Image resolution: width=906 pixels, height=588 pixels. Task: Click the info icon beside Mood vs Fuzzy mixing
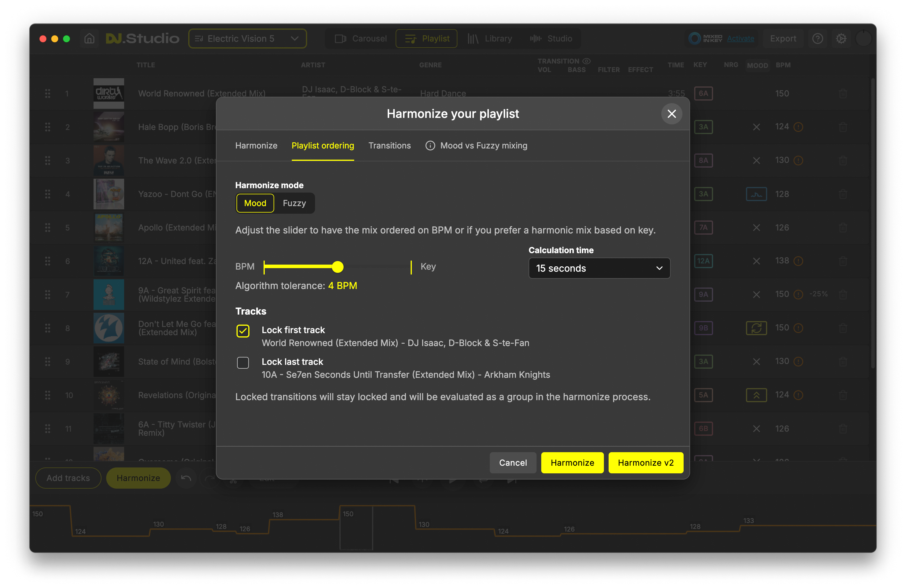430,146
